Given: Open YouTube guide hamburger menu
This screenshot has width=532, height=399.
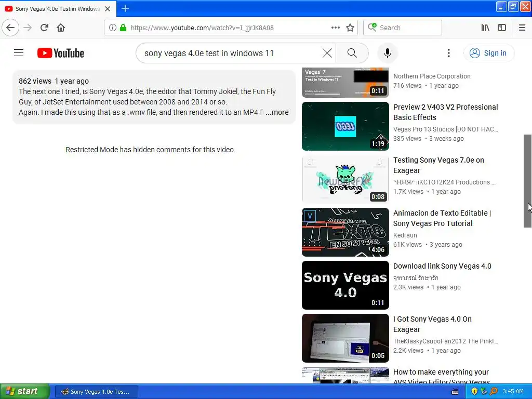Looking at the screenshot, I should (19, 53).
